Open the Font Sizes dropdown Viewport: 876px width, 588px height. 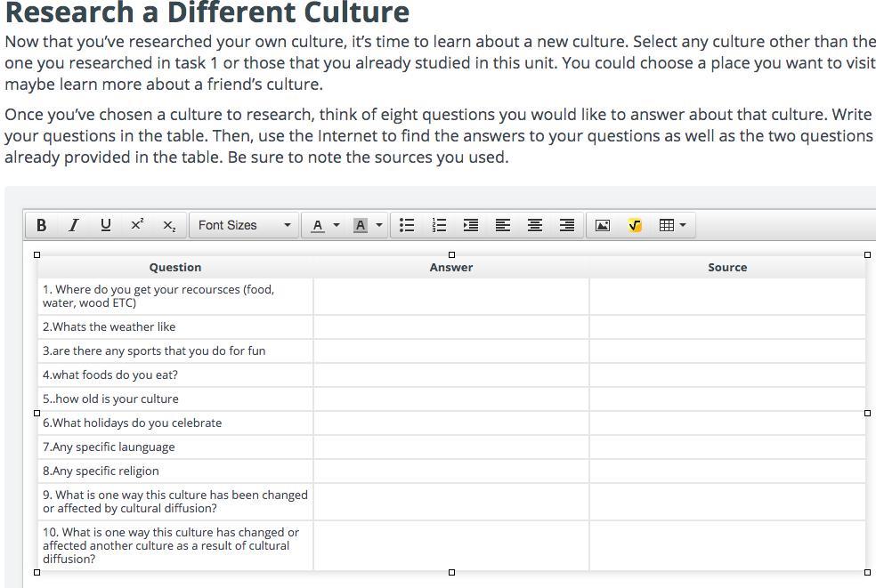point(244,225)
